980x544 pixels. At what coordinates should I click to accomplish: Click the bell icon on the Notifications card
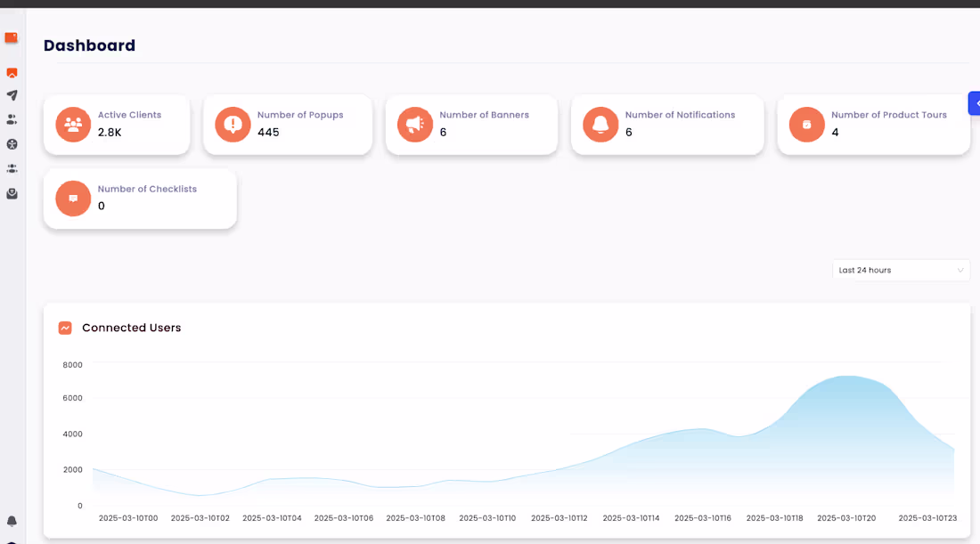click(600, 125)
